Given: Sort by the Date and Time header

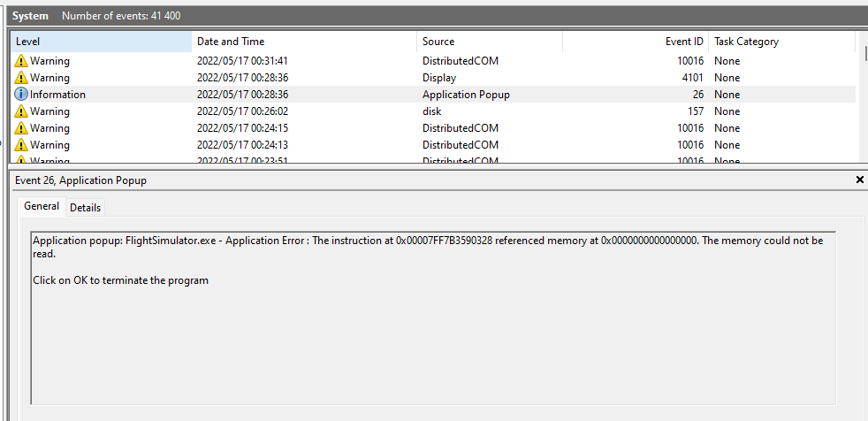Looking at the screenshot, I should [304, 42].
